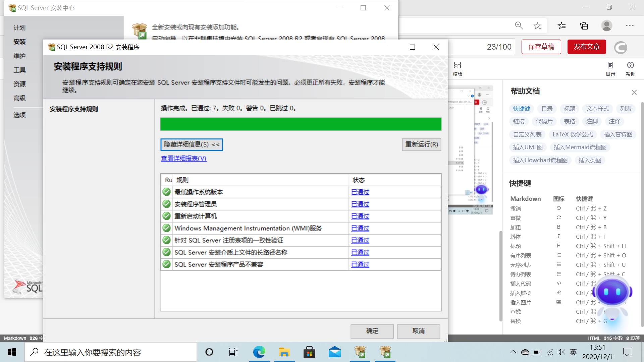Open 已通过 link for 安装程序管理员

(360, 204)
